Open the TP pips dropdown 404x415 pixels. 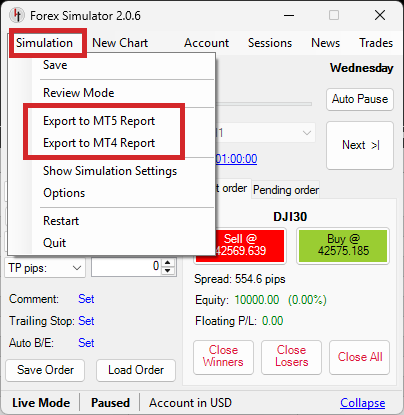click(x=45, y=268)
